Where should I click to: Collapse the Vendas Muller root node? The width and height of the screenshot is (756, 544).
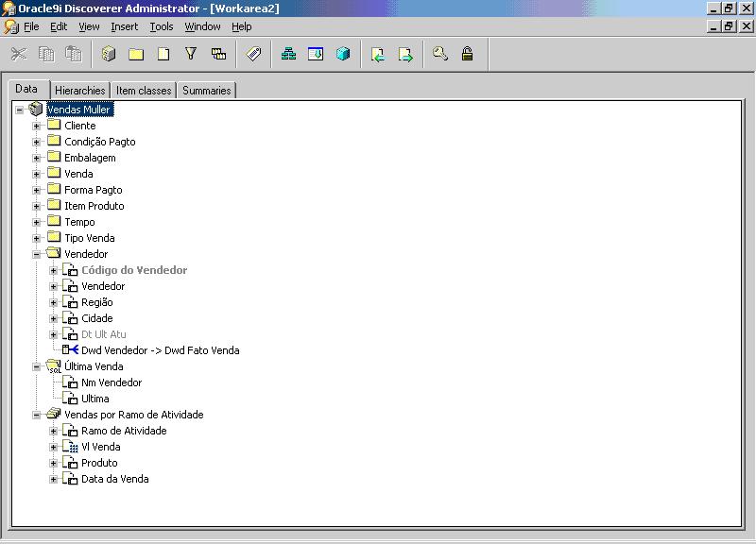point(20,110)
